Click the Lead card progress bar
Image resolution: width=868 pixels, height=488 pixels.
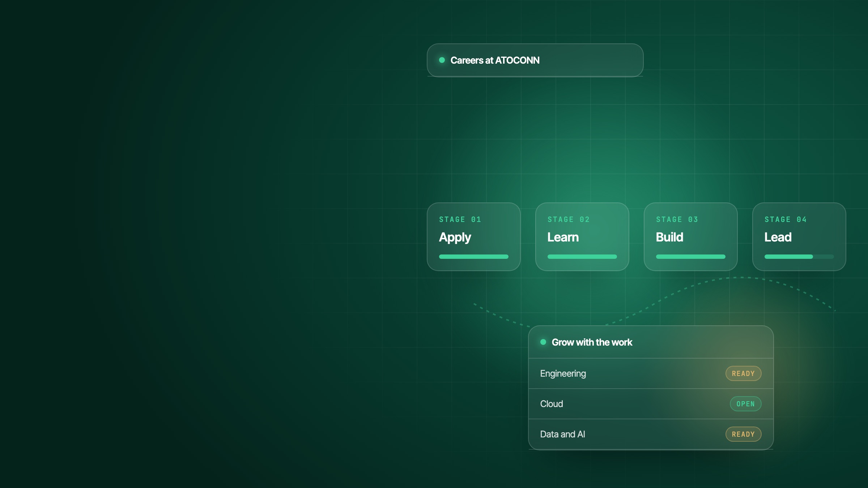click(799, 257)
